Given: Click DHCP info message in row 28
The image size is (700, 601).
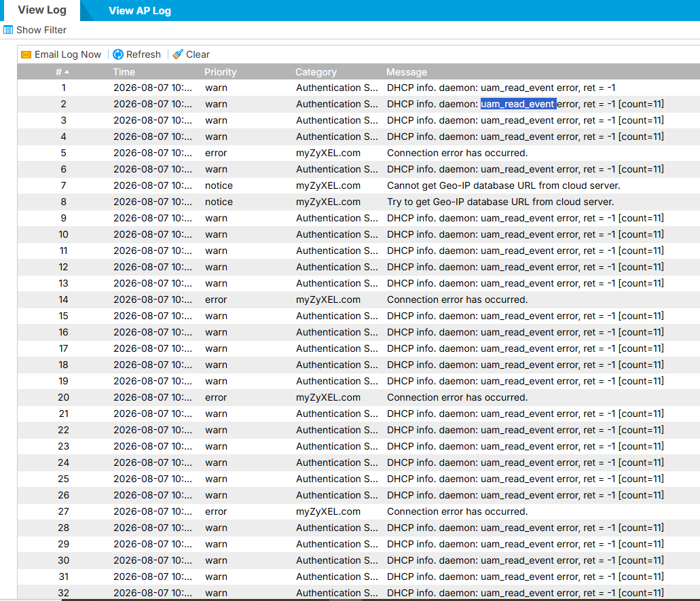Looking at the screenshot, I should tap(525, 528).
